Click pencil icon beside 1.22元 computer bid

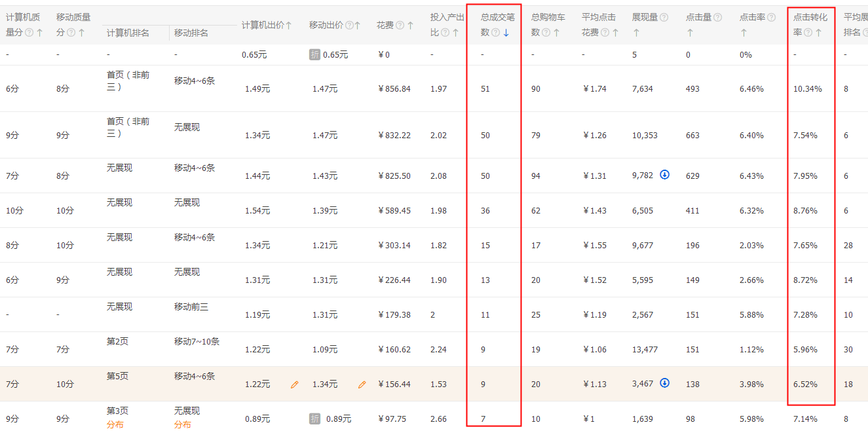(x=294, y=385)
